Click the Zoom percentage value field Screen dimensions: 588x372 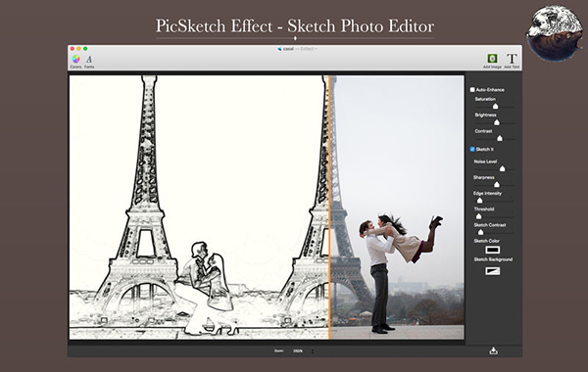click(298, 351)
